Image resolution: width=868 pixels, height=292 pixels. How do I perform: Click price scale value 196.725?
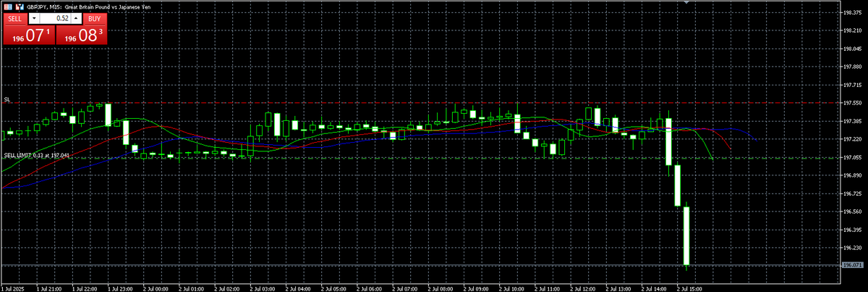[x=852, y=194]
